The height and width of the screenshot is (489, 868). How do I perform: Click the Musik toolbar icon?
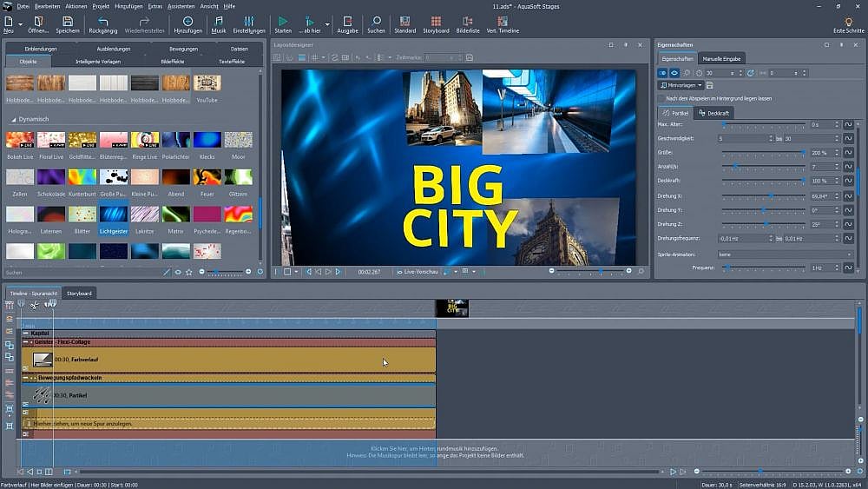pyautogui.click(x=218, y=21)
